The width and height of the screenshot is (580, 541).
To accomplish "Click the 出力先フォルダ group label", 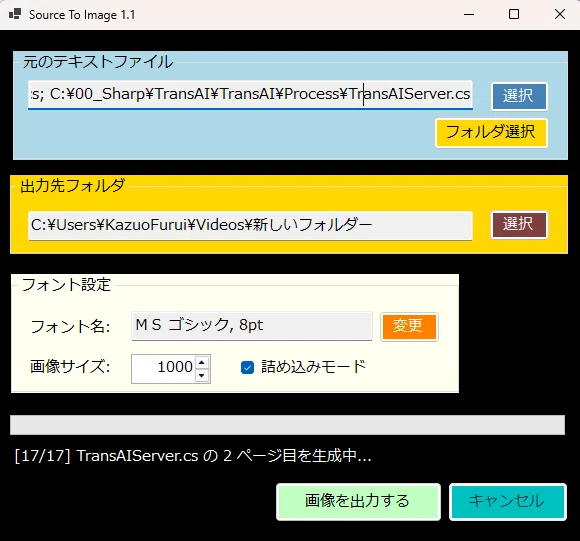I will [x=72, y=185].
